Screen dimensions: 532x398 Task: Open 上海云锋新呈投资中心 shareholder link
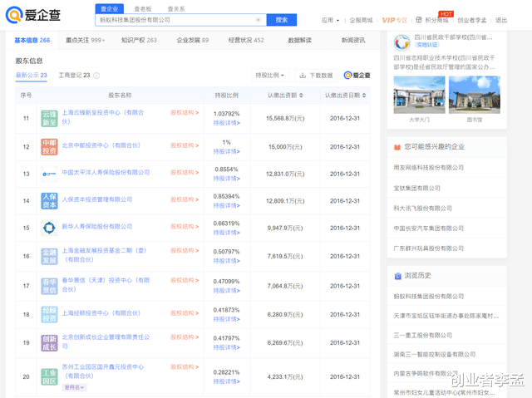pyautogui.click(x=103, y=117)
